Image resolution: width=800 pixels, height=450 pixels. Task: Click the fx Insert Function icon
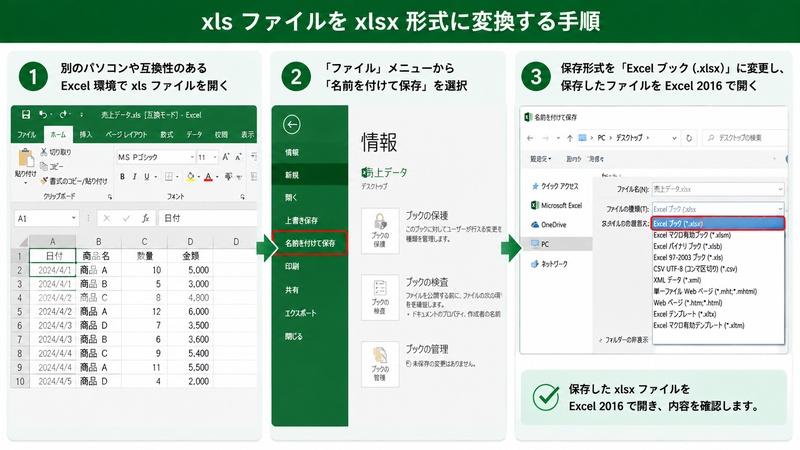(145, 218)
